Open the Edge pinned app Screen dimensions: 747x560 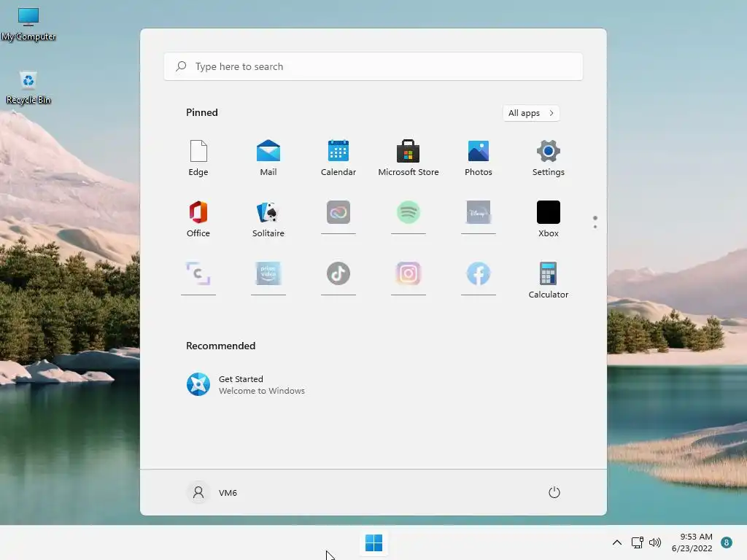pos(198,158)
